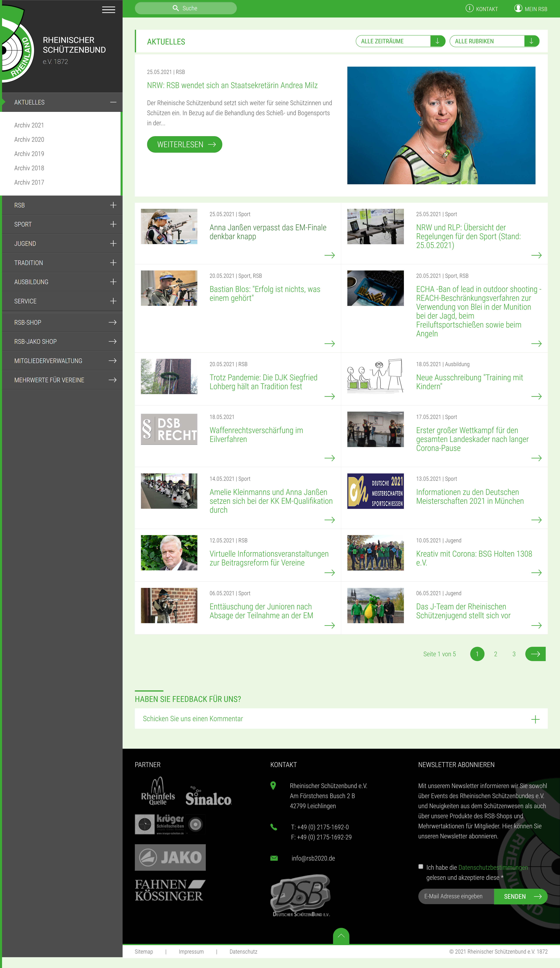Click the search magnifier icon

pyautogui.click(x=175, y=8)
